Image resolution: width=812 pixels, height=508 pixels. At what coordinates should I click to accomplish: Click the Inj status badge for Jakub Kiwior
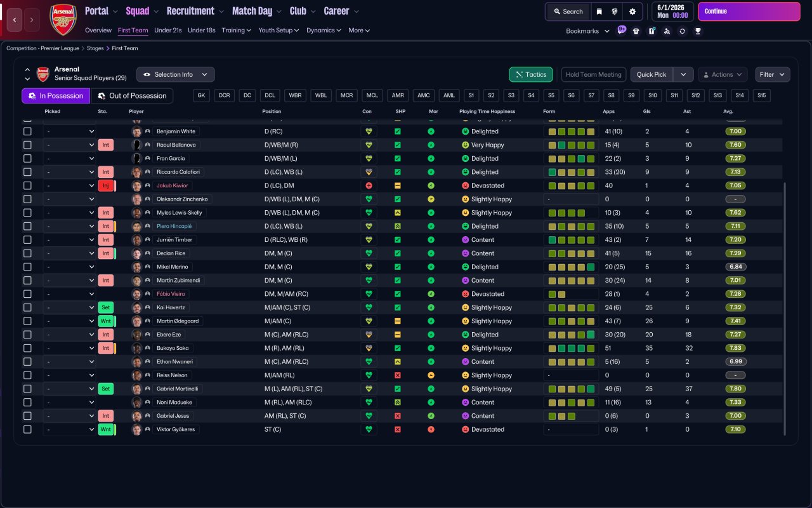[x=105, y=185]
